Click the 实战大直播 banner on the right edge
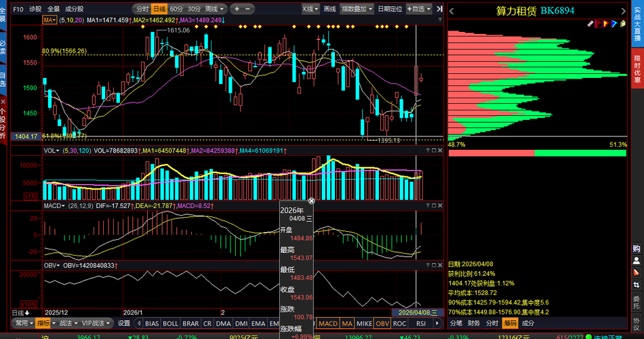644x339 pixels. tap(637, 24)
